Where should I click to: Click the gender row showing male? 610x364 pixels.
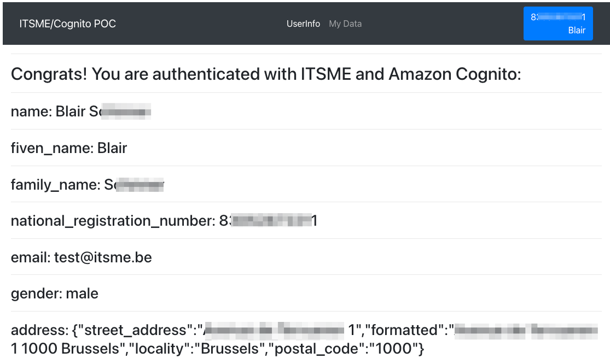(x=55, y=293)
